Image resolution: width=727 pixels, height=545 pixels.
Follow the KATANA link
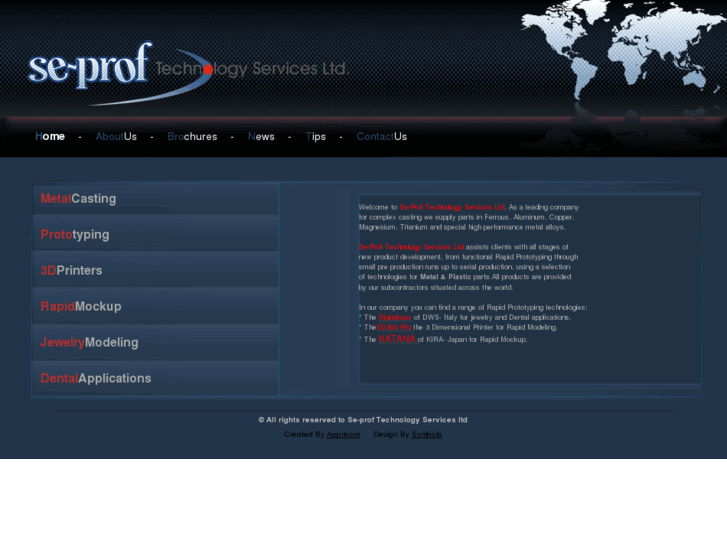pos(397,339)
